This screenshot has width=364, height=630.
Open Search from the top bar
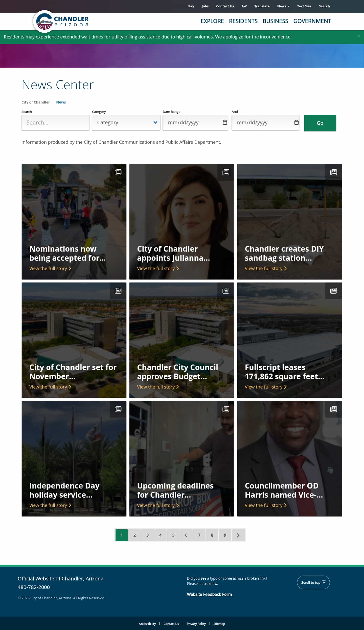pyautogui.click(x=324, y=6)
